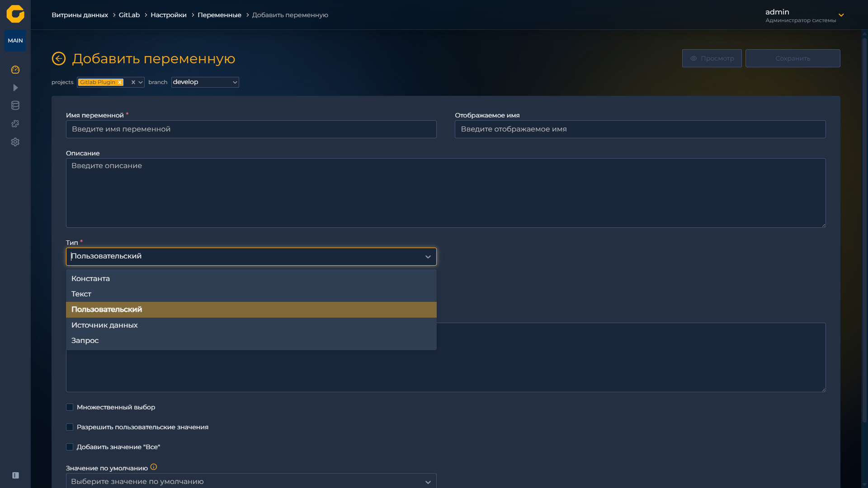This screenshot has height=488, width=868.
Task: Check Разрешить пользовательские значения
Action: pos(70,427)
